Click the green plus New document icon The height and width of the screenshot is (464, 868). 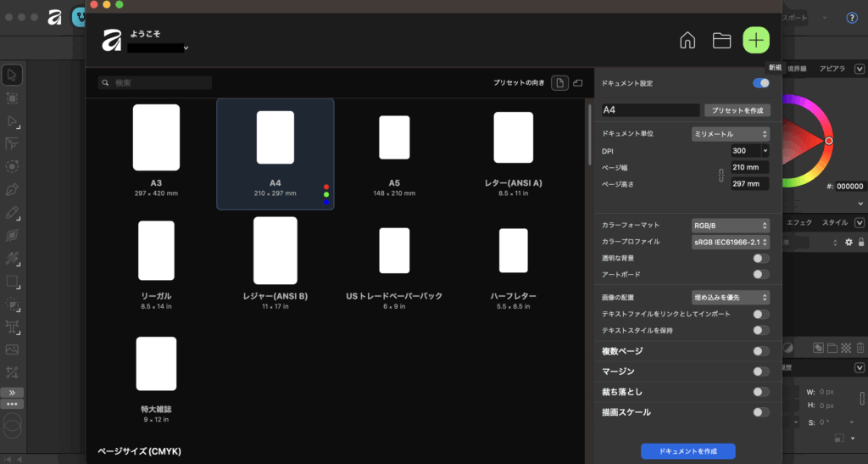(x=756, y=40)
